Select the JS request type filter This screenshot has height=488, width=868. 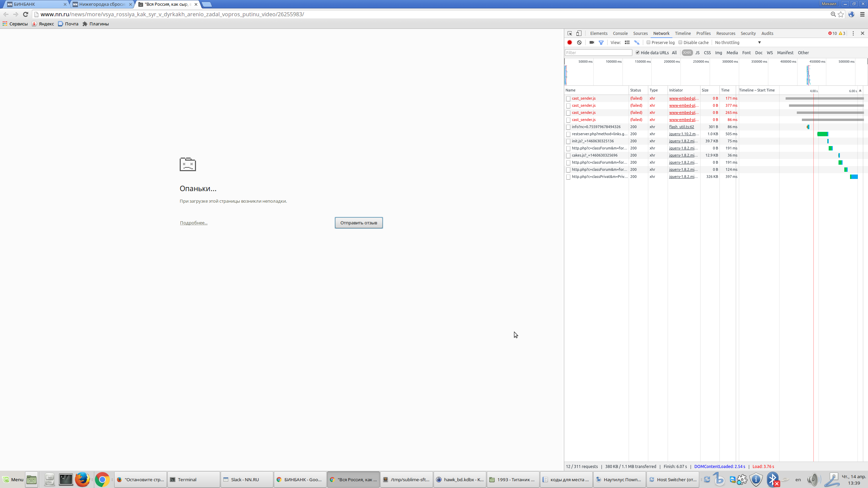[697, 53]
